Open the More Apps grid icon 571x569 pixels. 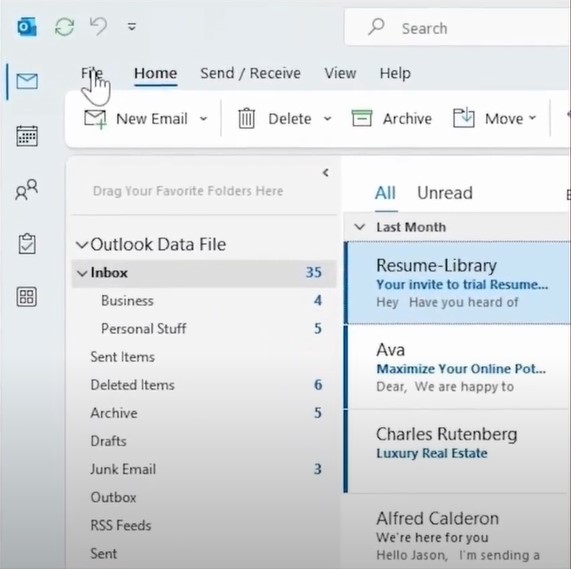coord(27,296)
